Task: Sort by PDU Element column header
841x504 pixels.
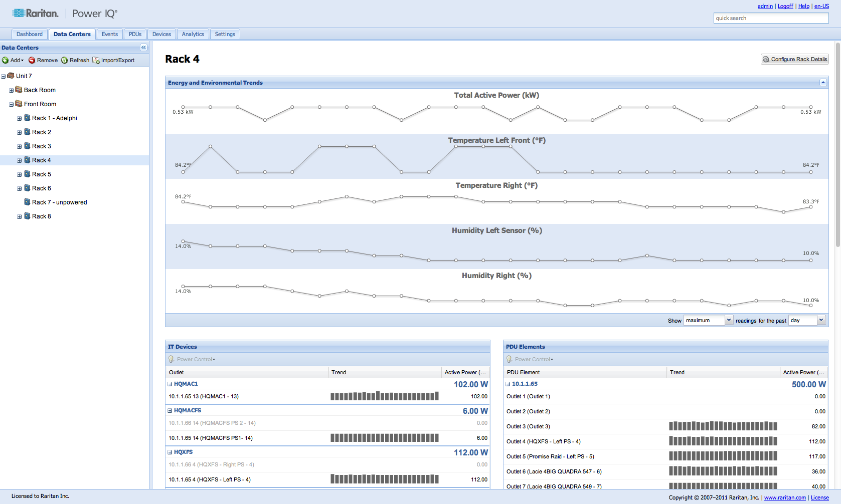Action: pyautogui.click(x=585, y=372)
